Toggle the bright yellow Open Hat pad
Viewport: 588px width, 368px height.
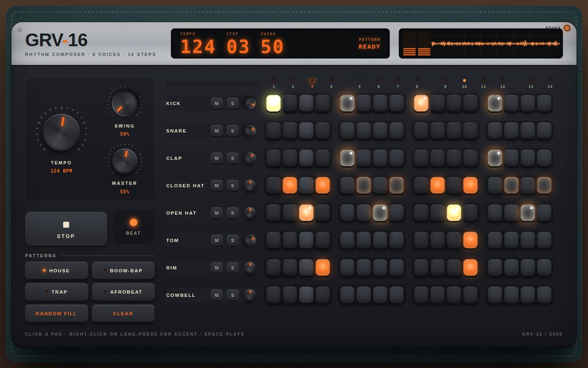[454, 213]
